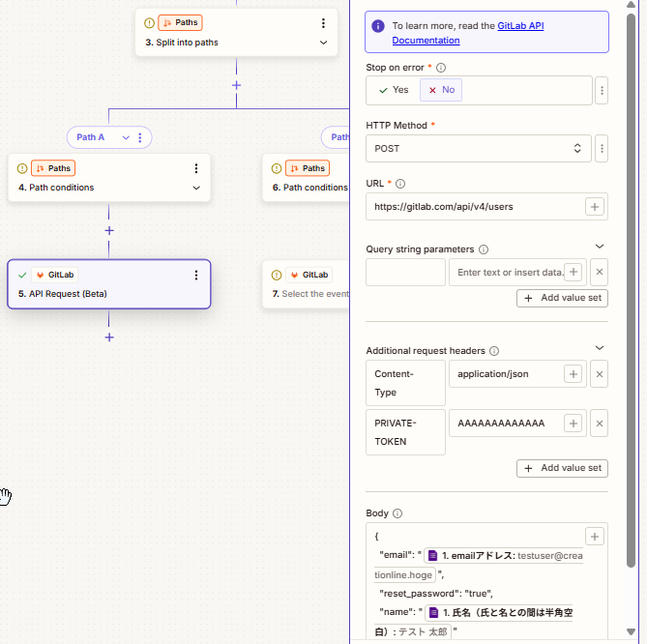Screen dimensions: 647x644
Task: Click plus icon below Split into paths step
Action: coord(236,85)
